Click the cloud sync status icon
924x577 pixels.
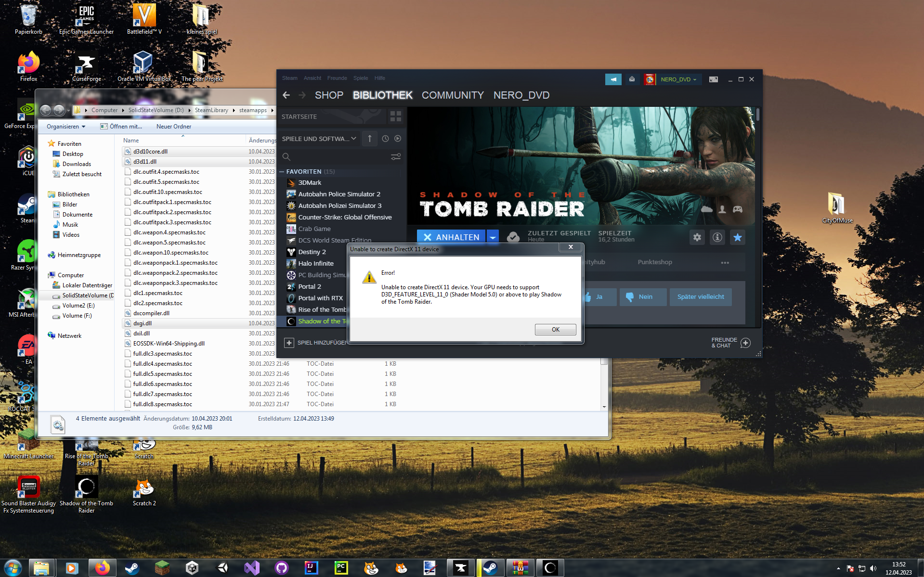[513, 237]
